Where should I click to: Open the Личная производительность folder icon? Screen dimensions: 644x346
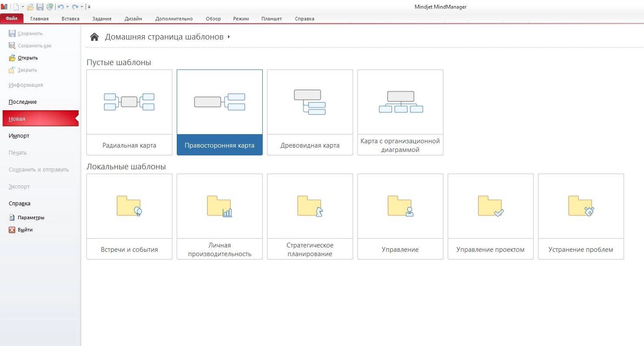220,206
